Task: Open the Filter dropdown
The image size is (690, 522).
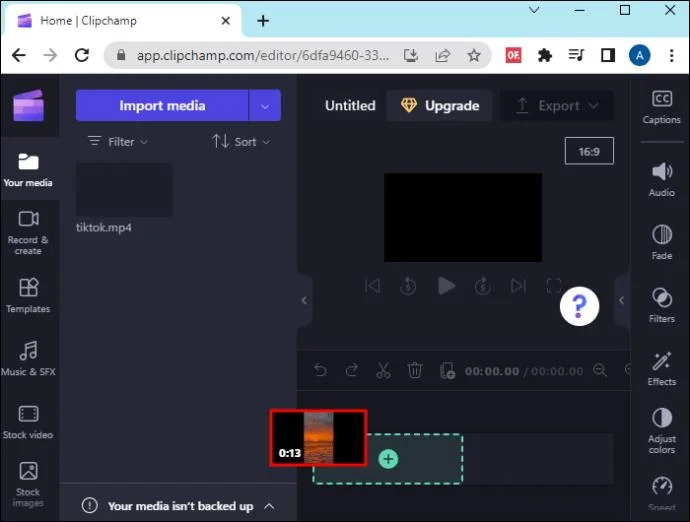Action: coord(118,142)
